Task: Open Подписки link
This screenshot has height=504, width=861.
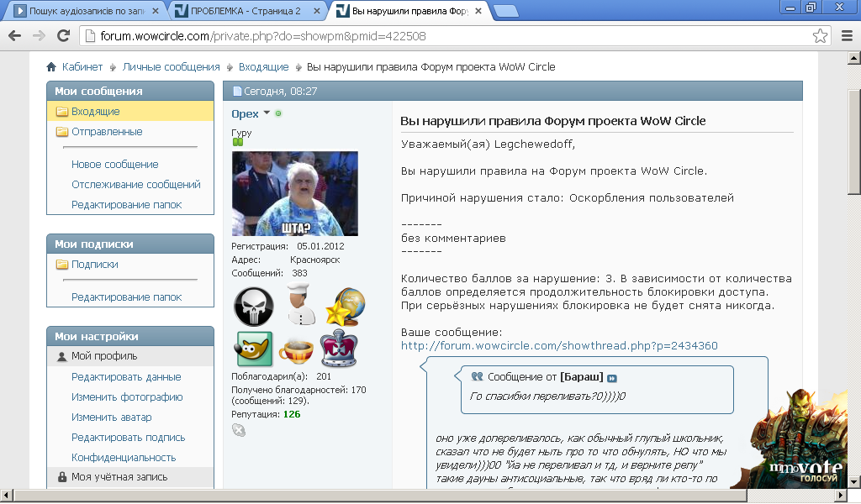Action: click(x=95, y=265)
